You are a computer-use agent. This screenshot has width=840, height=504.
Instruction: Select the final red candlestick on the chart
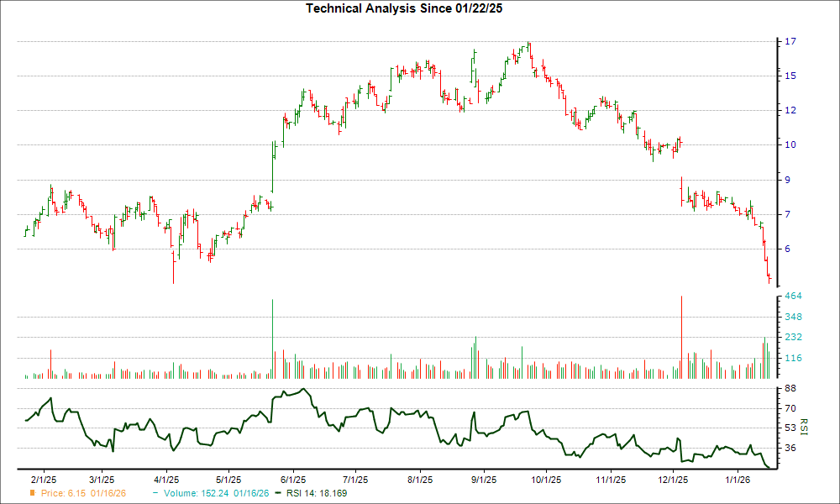769,277
